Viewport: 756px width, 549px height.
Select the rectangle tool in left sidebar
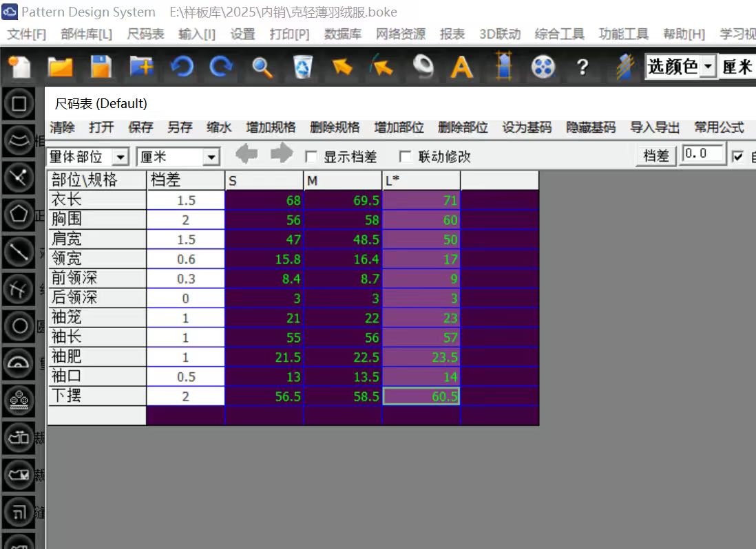(19, 104)
